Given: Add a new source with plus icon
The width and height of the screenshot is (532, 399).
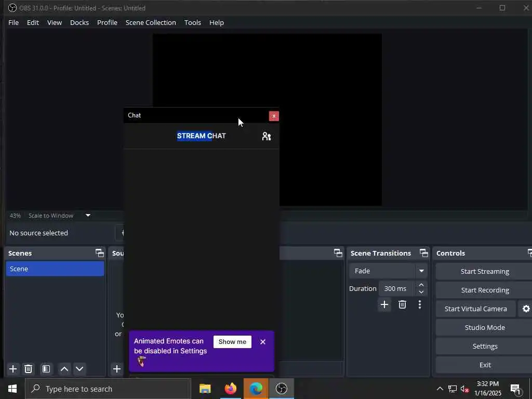Looking at the screenshot, I should 117,369.
